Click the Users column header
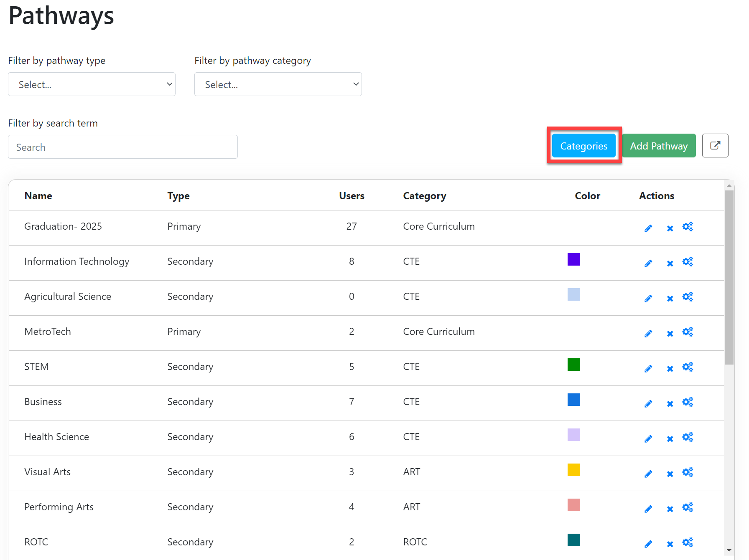 (x=352, y=196)
